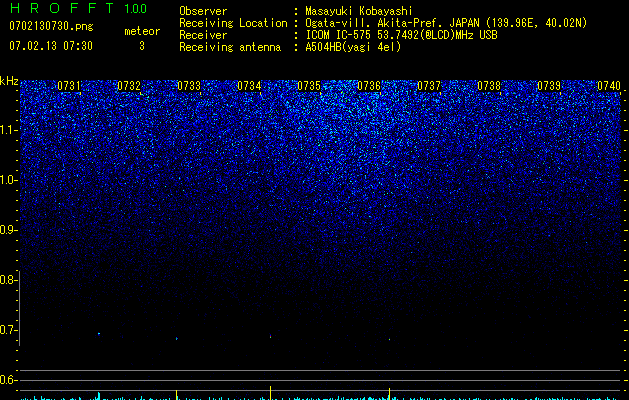Image resolution: width=629 pixels, height=400 pixels.
Task: Click the Observer label
Action: click(203, 11)
